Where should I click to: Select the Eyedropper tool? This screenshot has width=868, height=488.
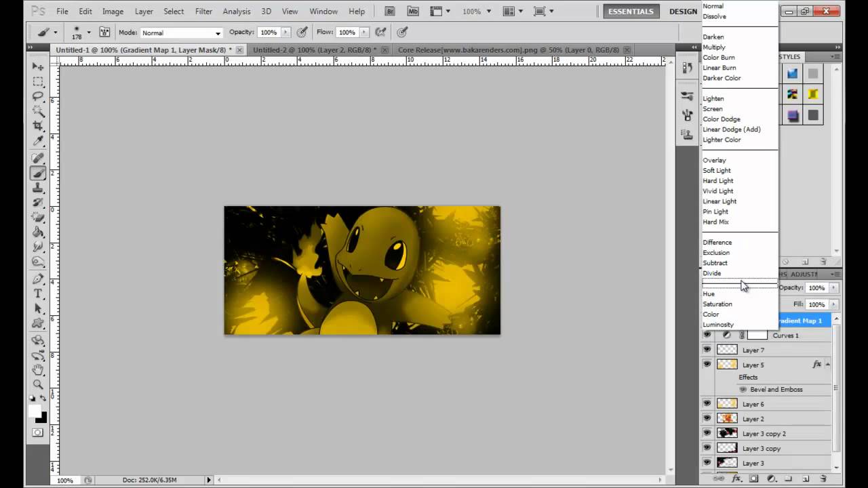click(x=38, y=141)
